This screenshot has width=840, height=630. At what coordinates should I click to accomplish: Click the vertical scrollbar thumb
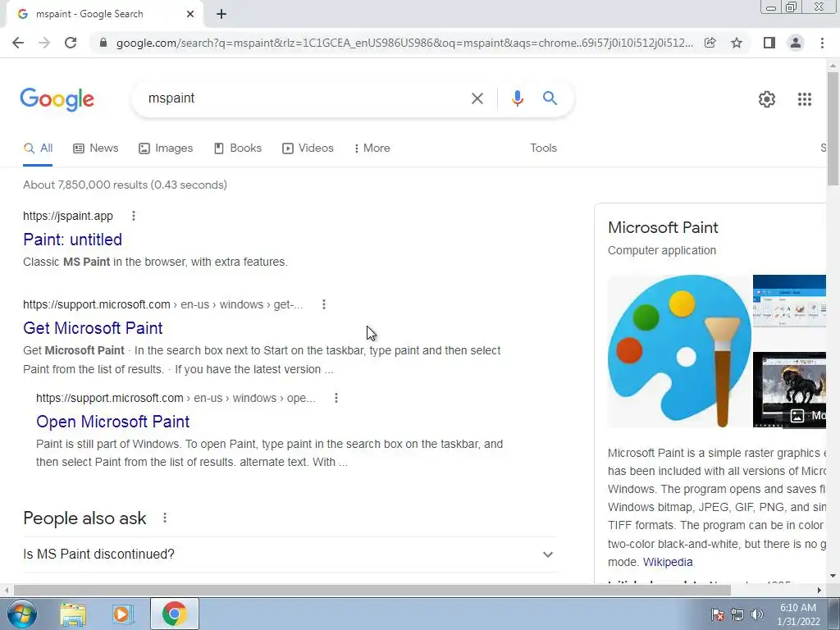tap(833, 129)
